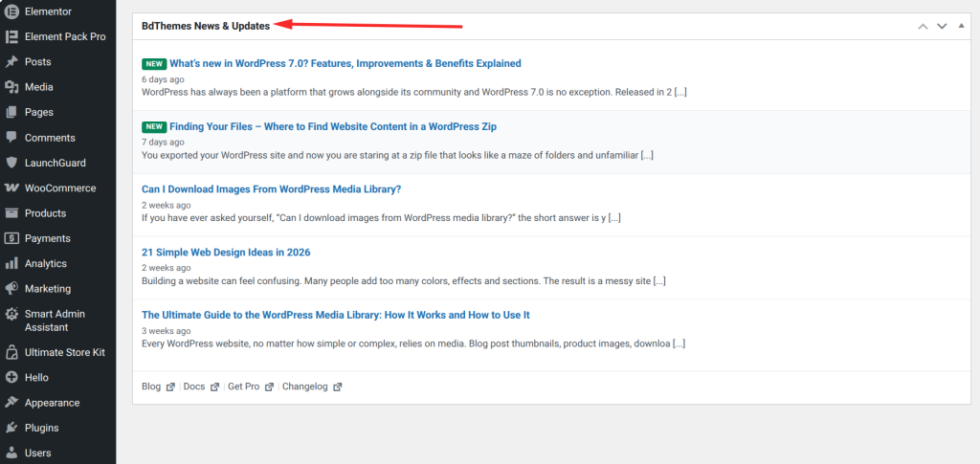Open "What's new in WordPress 7.0?" article
Screen dimensions: 980x464
point(345,64)
